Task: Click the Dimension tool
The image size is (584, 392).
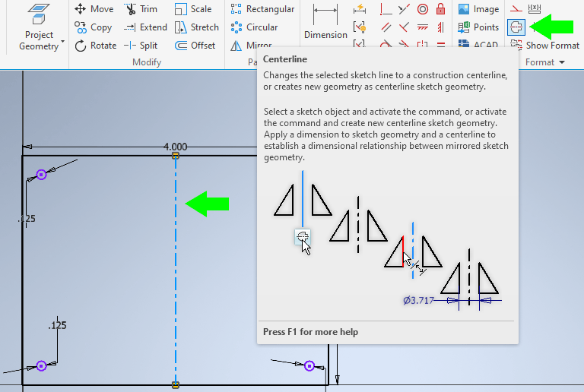Action: pos(325,21)
